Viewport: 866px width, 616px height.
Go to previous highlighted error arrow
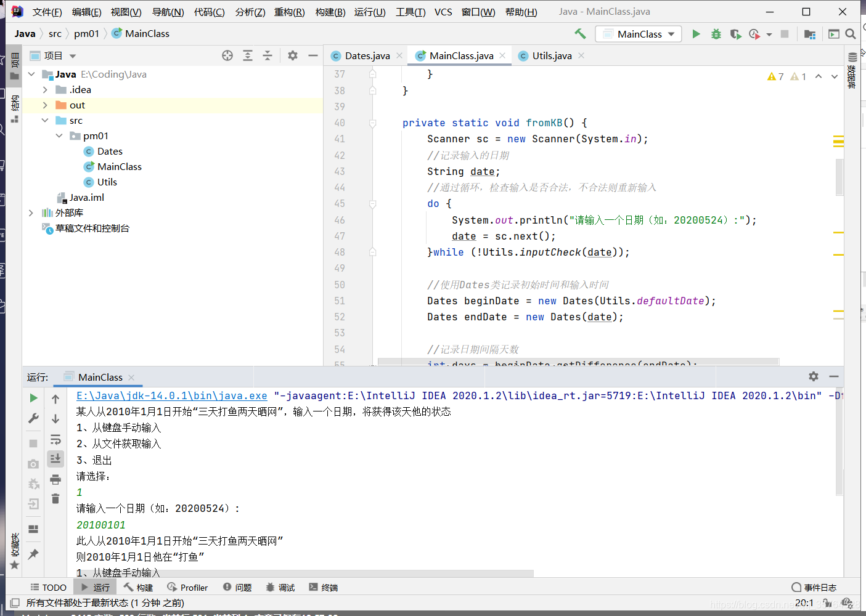click(x=819, y=76)
